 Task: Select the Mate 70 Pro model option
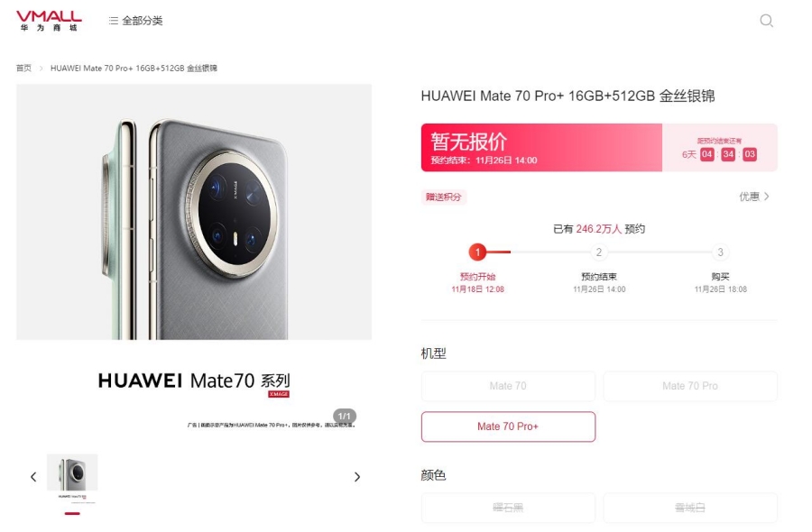[x=689, y=386]
